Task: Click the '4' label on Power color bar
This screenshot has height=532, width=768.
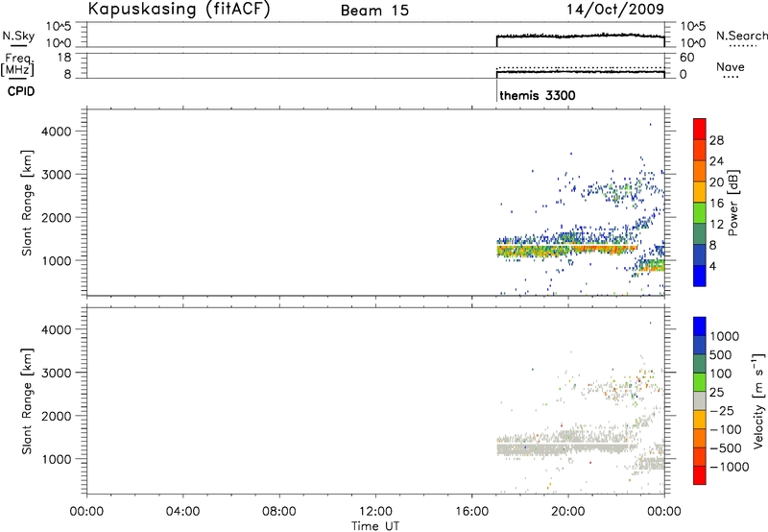Action: click(x=712, y=266)
